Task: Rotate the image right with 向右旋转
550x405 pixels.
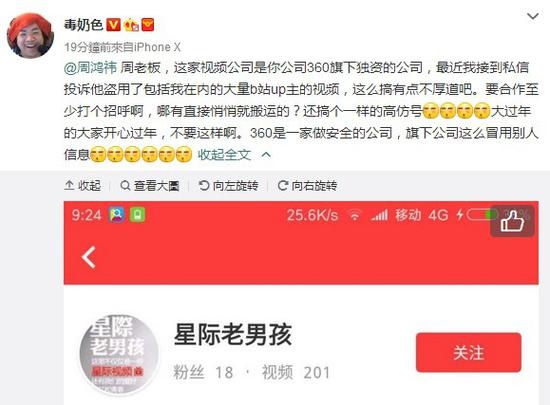Action: pyautogui.click(x=307, y=185)
